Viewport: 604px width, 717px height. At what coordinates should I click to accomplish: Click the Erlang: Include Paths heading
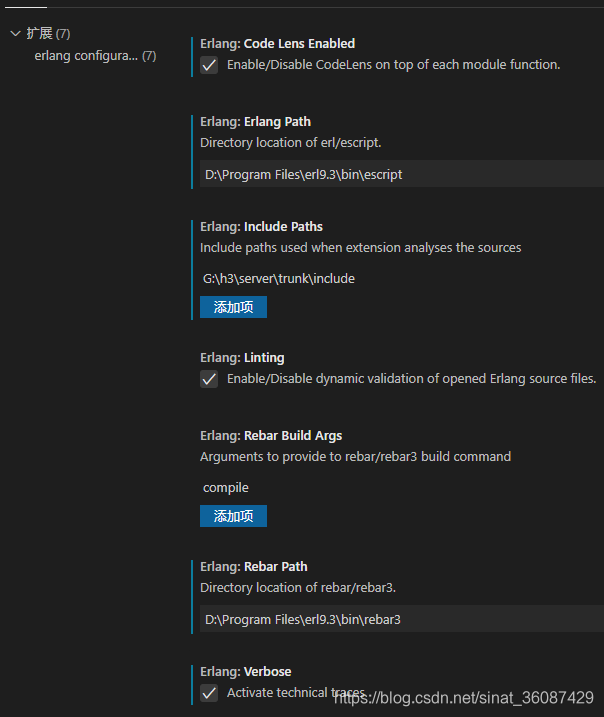261,226
